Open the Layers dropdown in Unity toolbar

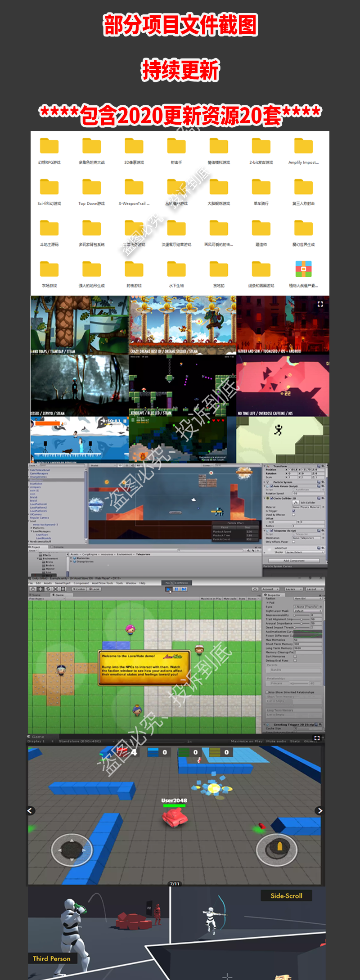(x=293, y=589)
